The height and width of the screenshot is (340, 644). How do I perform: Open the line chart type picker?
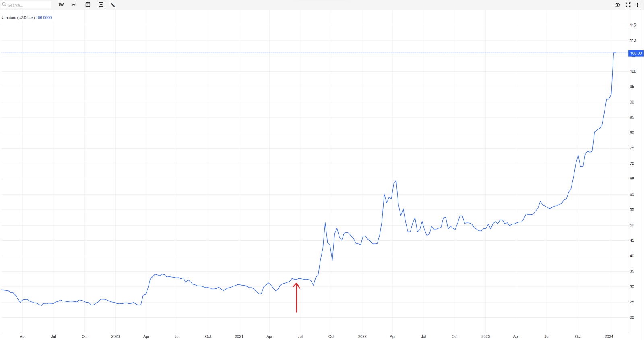pyautogui.click(x=74, y=5)
